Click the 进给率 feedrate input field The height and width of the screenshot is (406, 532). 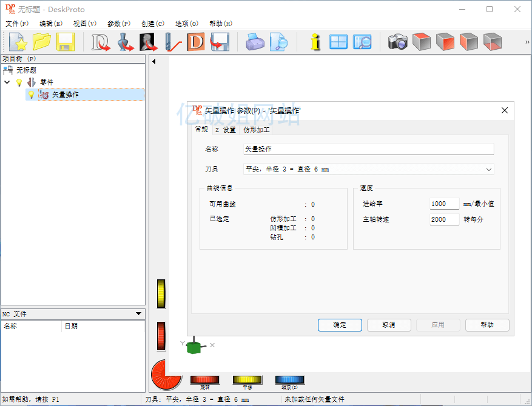point(444,204)
